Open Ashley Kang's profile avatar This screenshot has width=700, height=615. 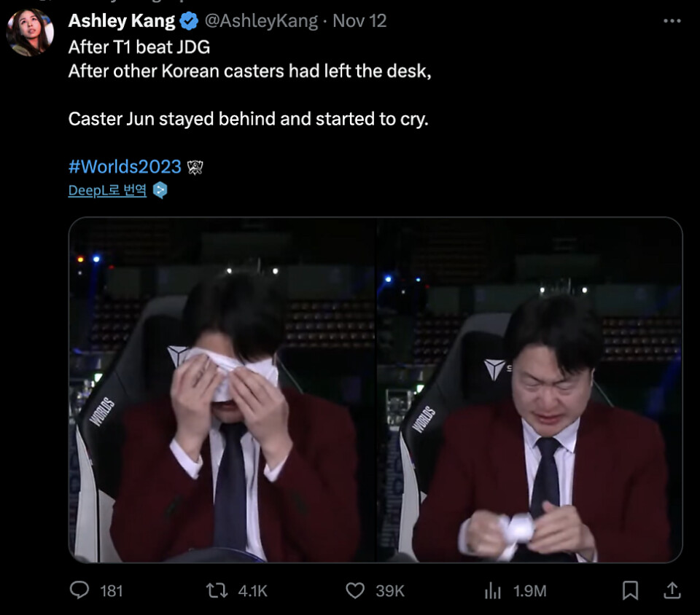[x=30, y=33]
